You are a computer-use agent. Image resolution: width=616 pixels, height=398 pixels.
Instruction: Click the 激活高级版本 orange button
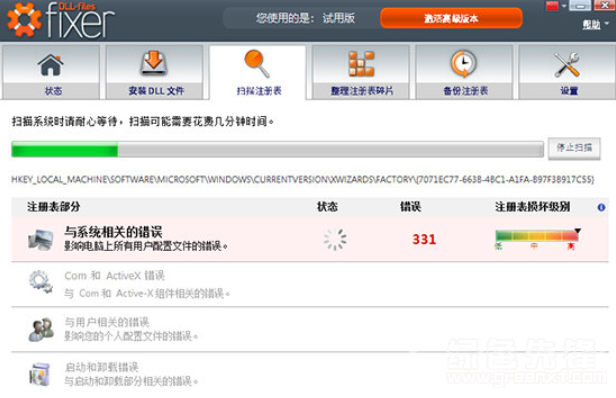pyautogui.click(x=451, y=18)
